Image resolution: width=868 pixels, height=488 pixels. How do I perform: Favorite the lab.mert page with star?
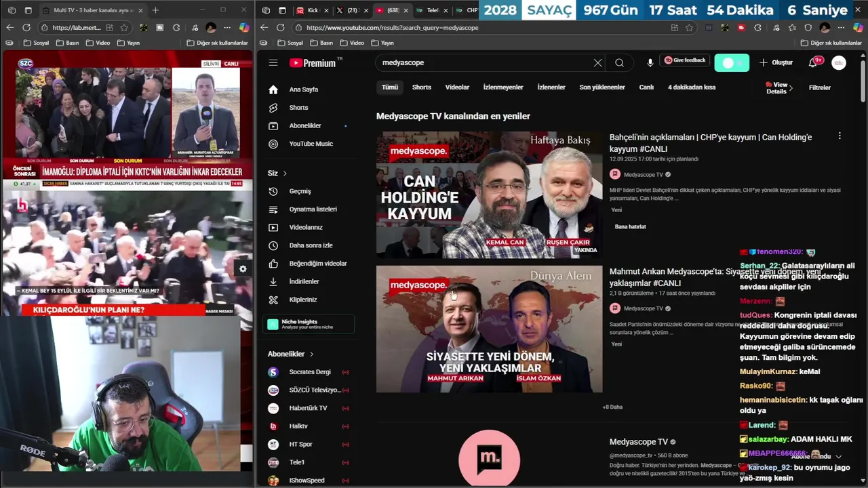124,27
